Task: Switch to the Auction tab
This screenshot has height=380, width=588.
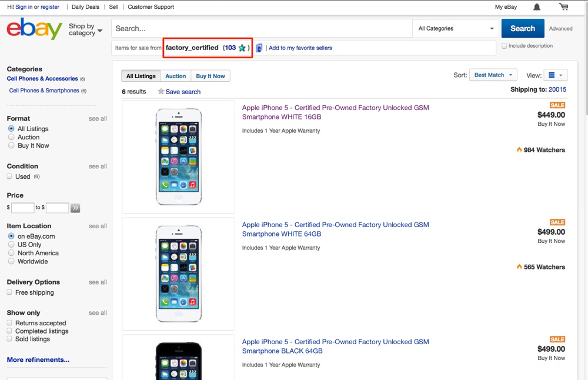Action: 175,76
